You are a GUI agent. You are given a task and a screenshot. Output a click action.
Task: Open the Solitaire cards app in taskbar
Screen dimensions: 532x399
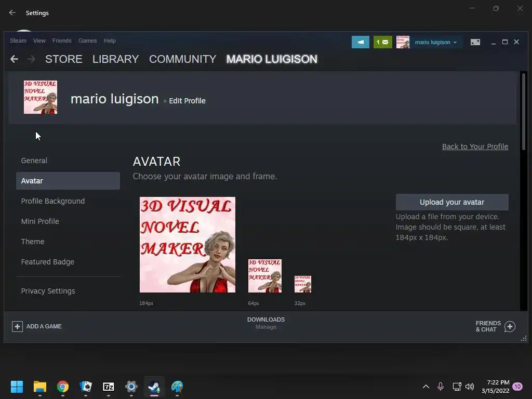click(x=86, y=387)
